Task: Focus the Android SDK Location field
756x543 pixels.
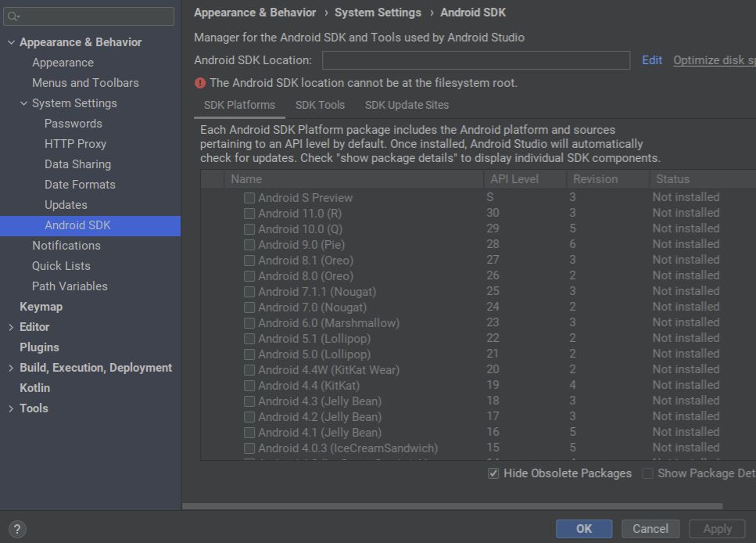Action: 476,60
